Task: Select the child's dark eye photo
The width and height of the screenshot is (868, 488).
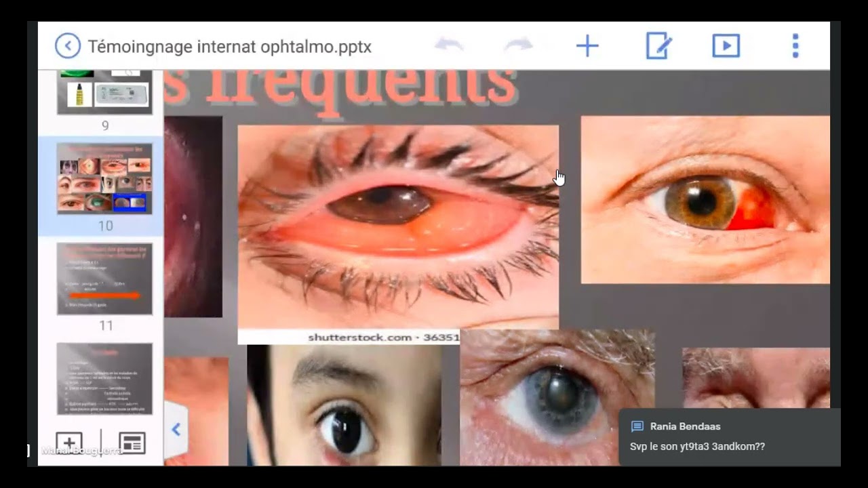Action: coord(344,405)
